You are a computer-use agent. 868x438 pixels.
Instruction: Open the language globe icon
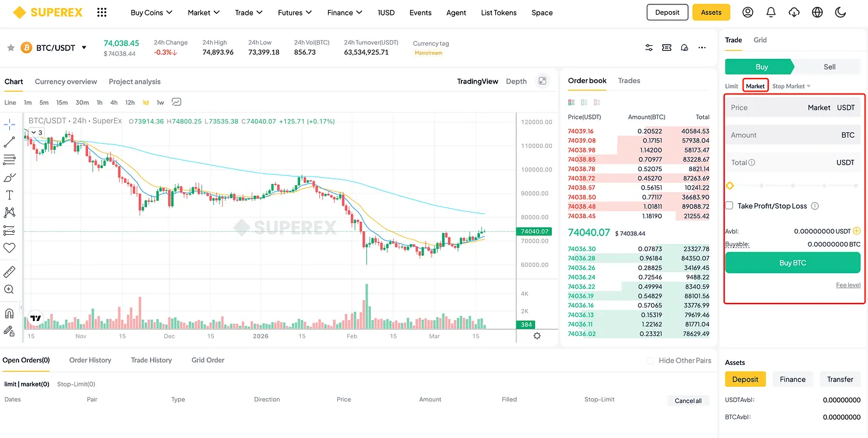click(x=817, y=12)
